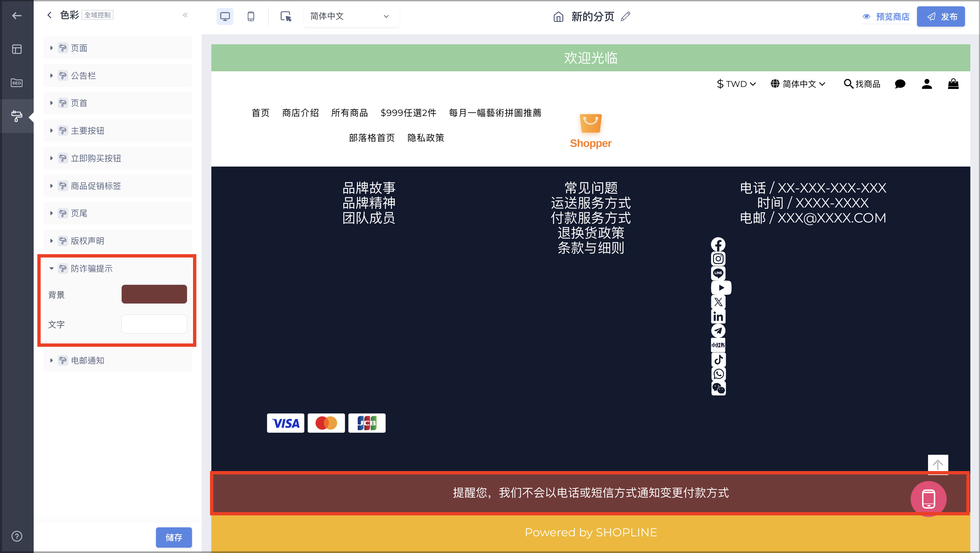Click the pink floating phone button
The image size is (980, 553).
(x=928, y=499)
